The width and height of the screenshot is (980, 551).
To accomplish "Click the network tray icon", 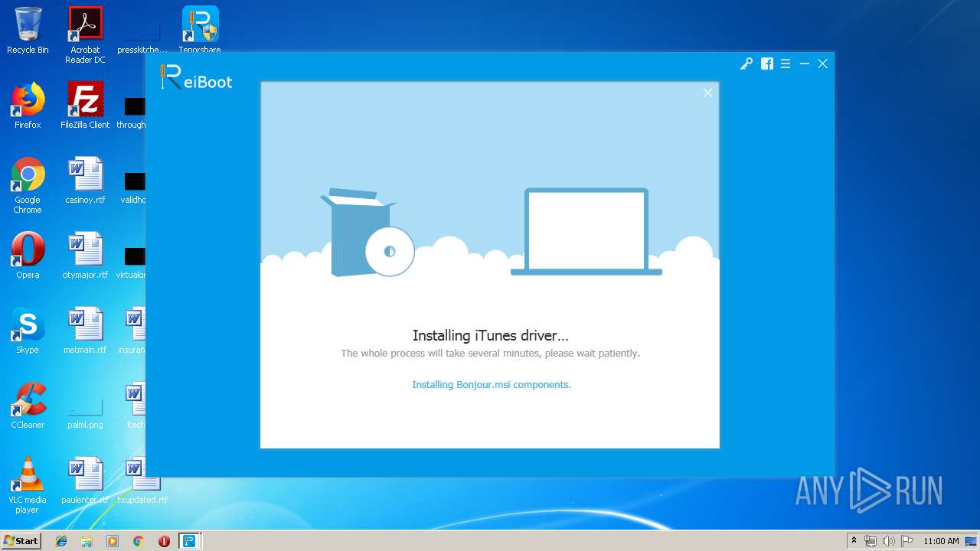I will [x=871, y=541].
